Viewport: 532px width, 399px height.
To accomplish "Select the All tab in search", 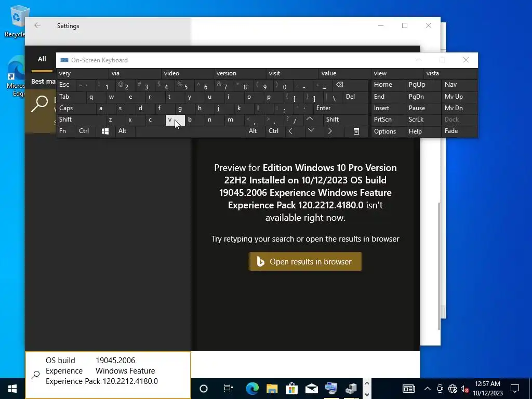I will (42, 59).
